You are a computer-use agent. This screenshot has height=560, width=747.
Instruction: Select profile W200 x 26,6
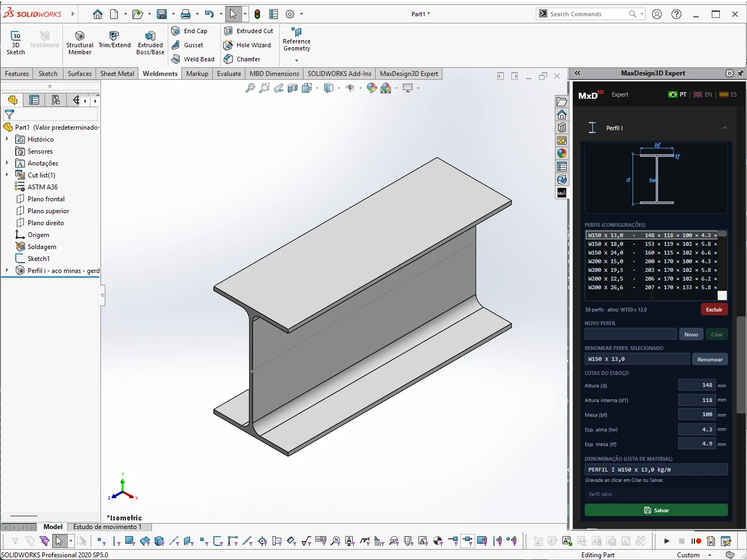(x=652, y=288)
